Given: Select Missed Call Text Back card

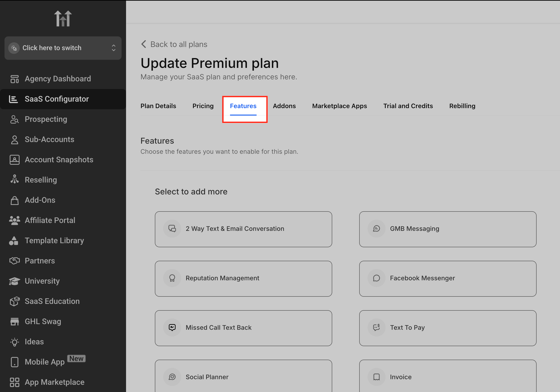Looking at the screenshot, I should (x=243, y=328).
